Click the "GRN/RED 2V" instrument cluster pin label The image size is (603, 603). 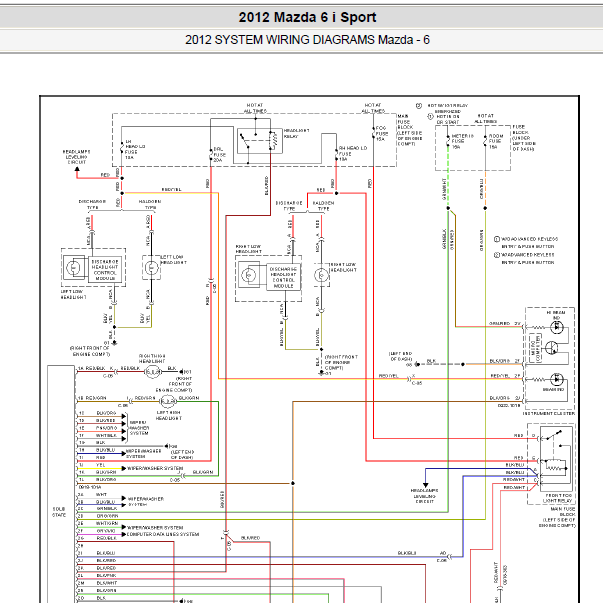tap(505, 323)
